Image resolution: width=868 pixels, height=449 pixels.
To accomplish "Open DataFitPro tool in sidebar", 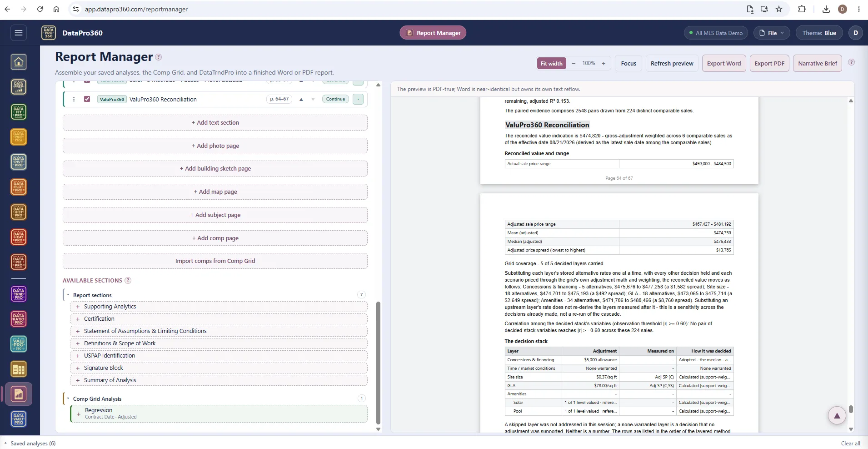I will tap(19, 112).
